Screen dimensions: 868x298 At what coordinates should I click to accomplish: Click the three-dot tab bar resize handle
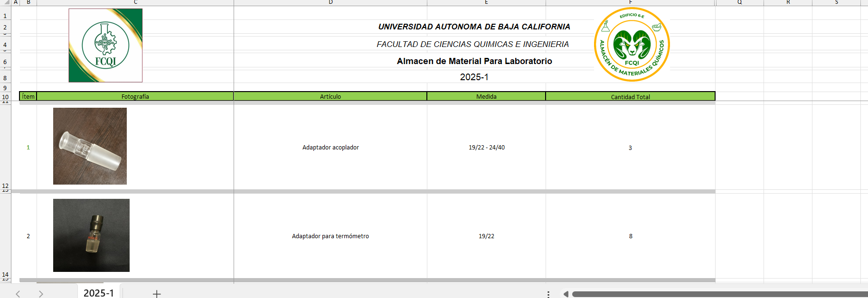click(x=548, y=294)
